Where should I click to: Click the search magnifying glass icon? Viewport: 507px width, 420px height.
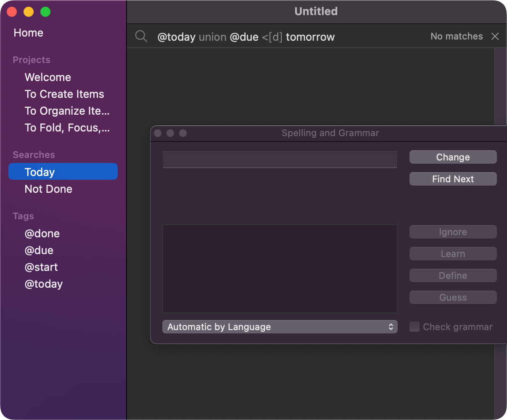pos(141,37)
